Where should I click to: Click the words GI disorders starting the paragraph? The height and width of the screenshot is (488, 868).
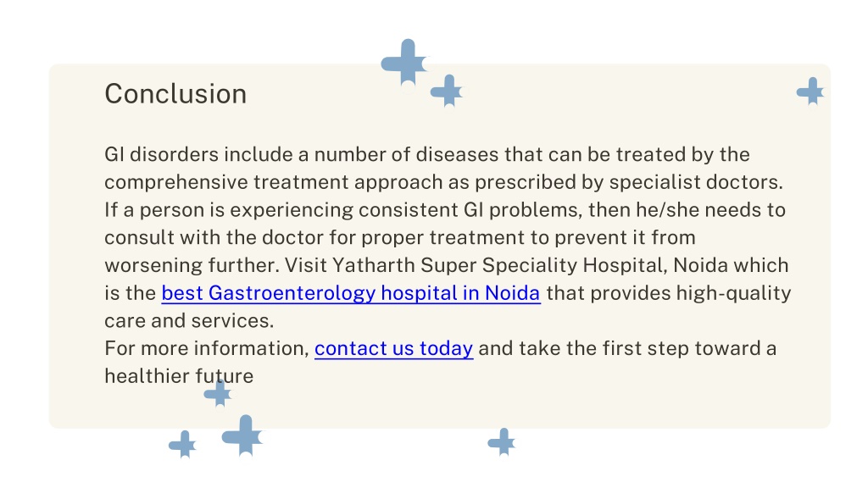pyautogui.click(x=161, y=154)
